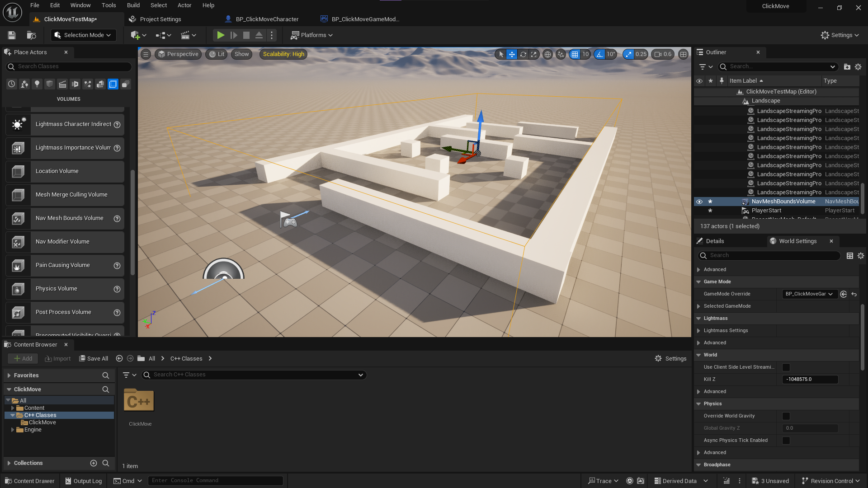868x488 pixels.
Task: Open the Build menu
Action: tap(133, 5)
